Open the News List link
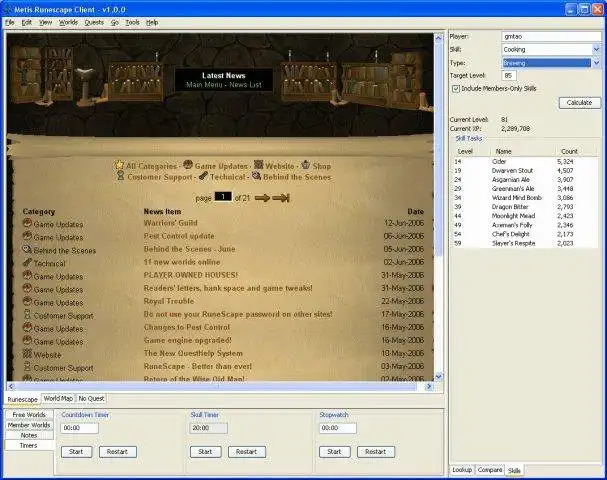The width and height of the screenshot is (607, 480). [245, 85]
